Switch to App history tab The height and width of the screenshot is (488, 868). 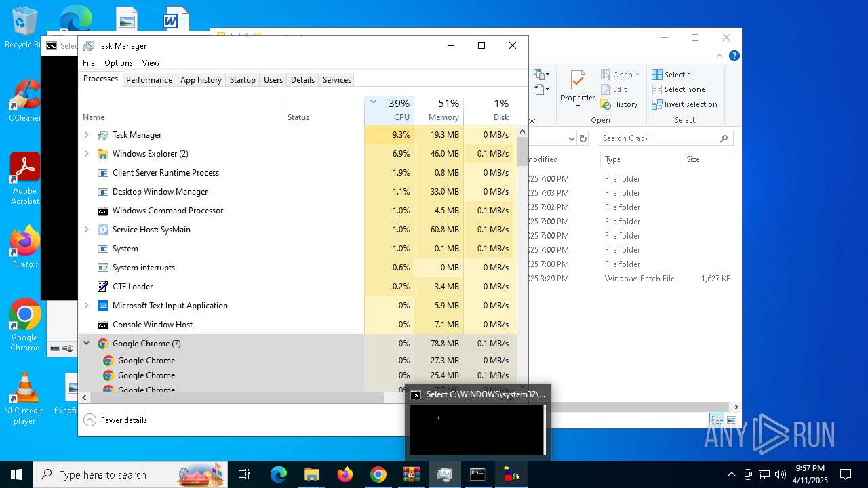[x=201, y=80]
